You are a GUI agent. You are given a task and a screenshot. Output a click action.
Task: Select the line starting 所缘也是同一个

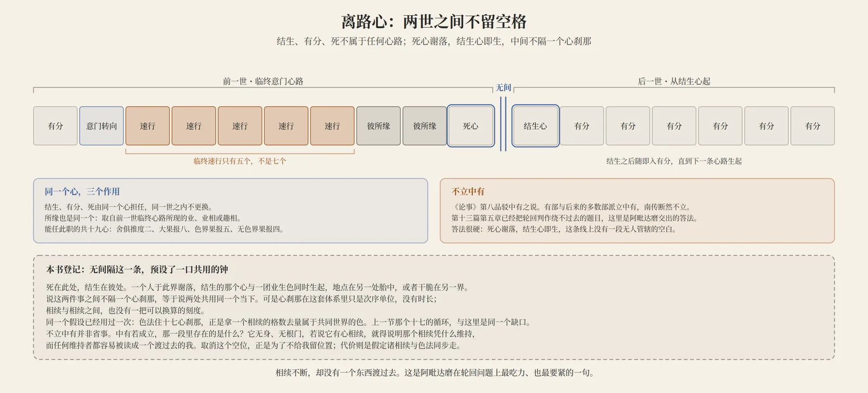pos(143,218)
